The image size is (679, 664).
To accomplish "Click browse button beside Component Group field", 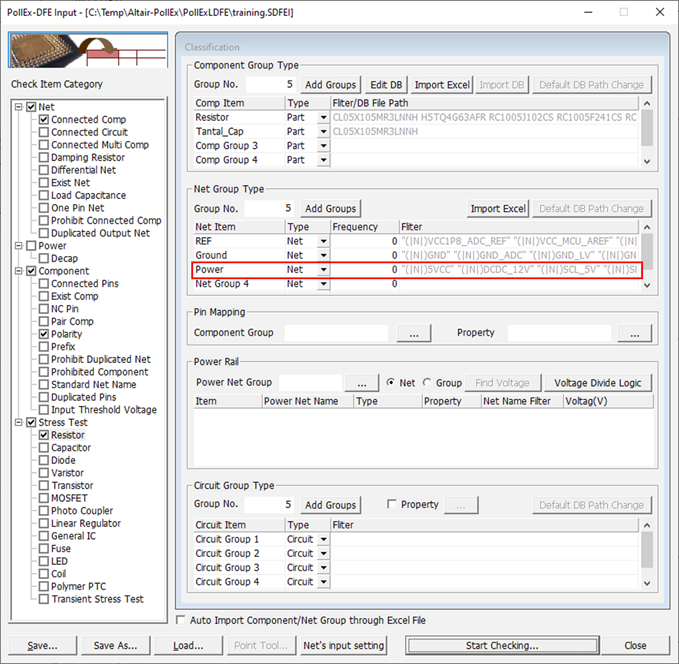I will click(x=413, y=333).
